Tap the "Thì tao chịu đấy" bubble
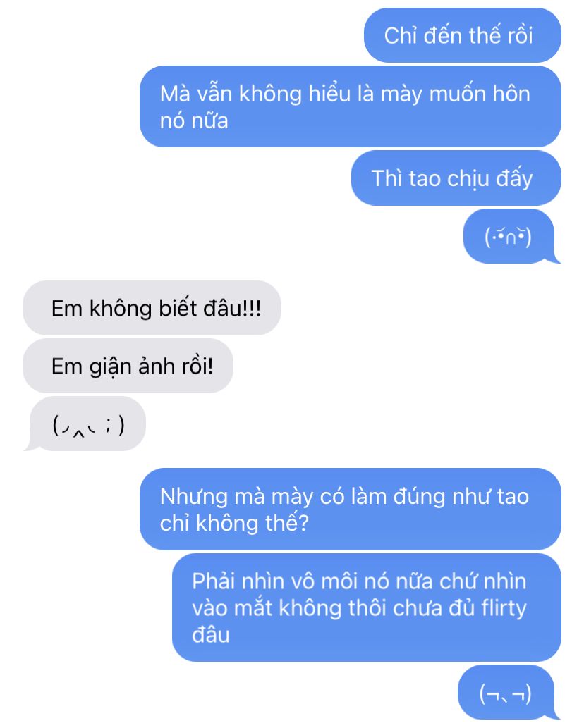Viewport: 584px width, 728px height. 456,178
